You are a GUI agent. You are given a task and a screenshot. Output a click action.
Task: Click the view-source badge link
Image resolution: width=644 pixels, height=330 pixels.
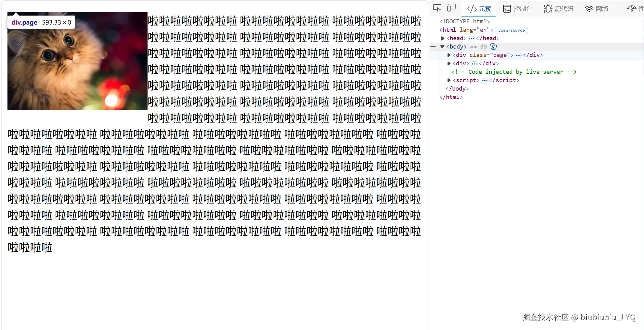511,30
